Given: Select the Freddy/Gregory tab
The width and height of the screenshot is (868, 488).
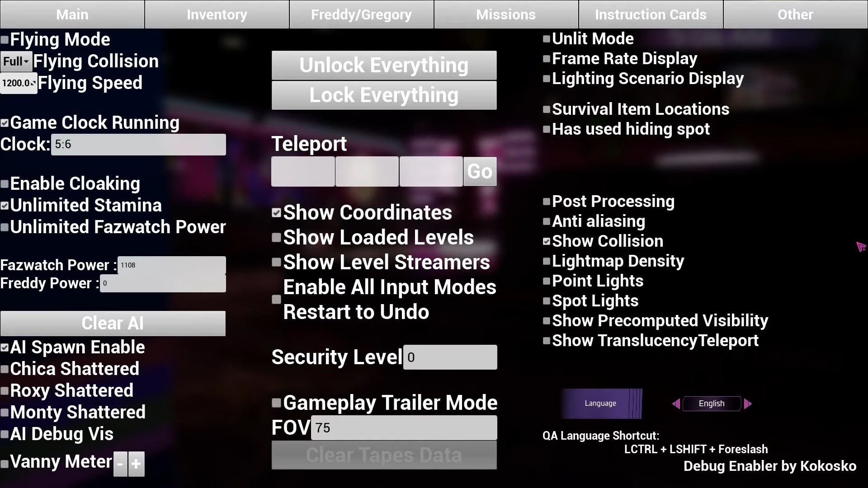Looking at the screenshot, I should pyautogui.click(x=362, y=14).
